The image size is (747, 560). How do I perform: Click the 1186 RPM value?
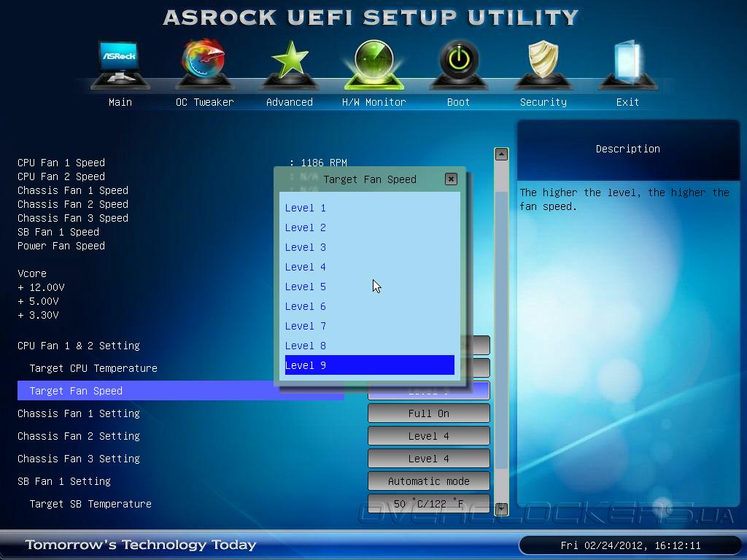pyautogui.click(x=324, y=163)
